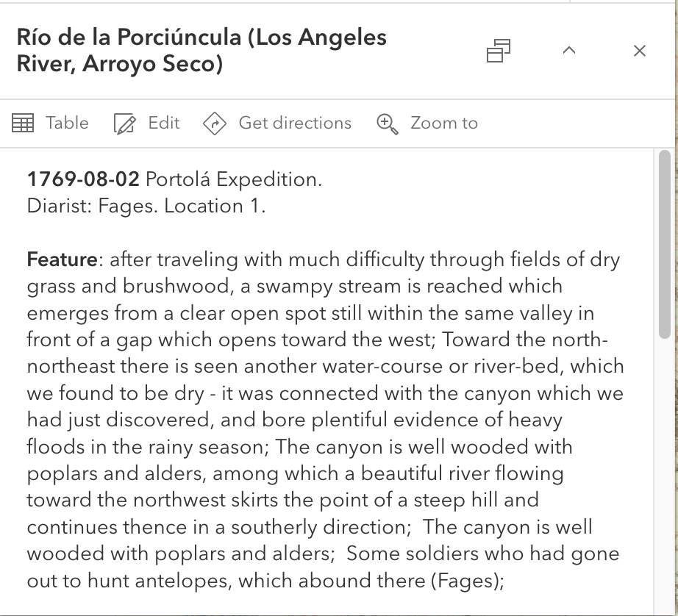This screenshot has width=678, height=616.
Task: Click the Get directions diamond icon
Action: 214,123
